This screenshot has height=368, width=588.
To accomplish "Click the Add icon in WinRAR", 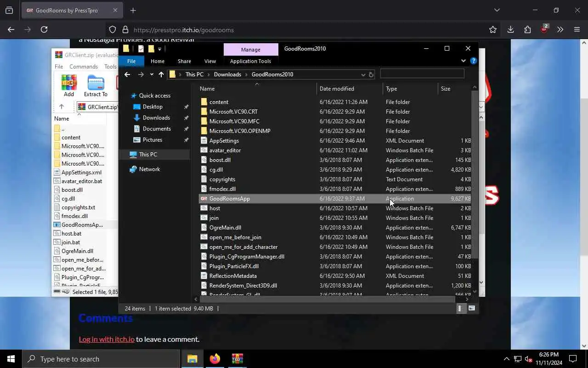I will coord(69,83).
